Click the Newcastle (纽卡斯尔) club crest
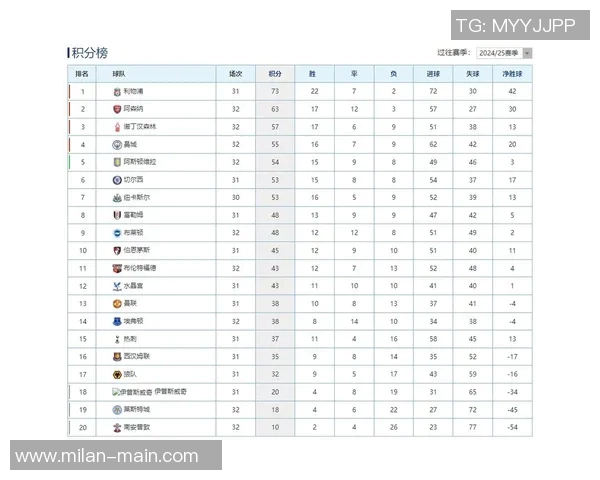Viewport: 600px width, 480px height. tap(116, 197)
